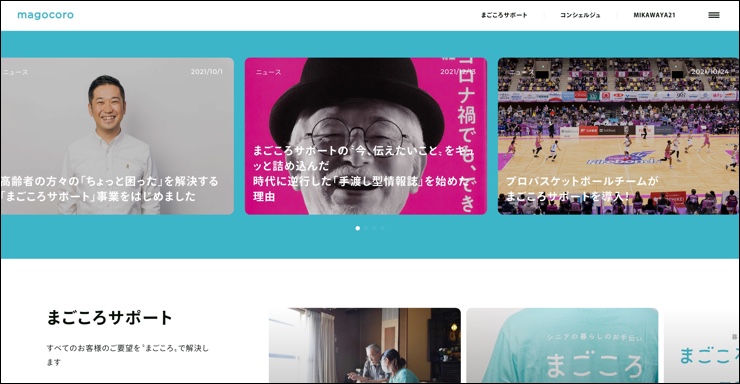This screenshot has width=740, height=384.
Task: Open the まごころサポート nav menu item
Action: click(504, 15)
